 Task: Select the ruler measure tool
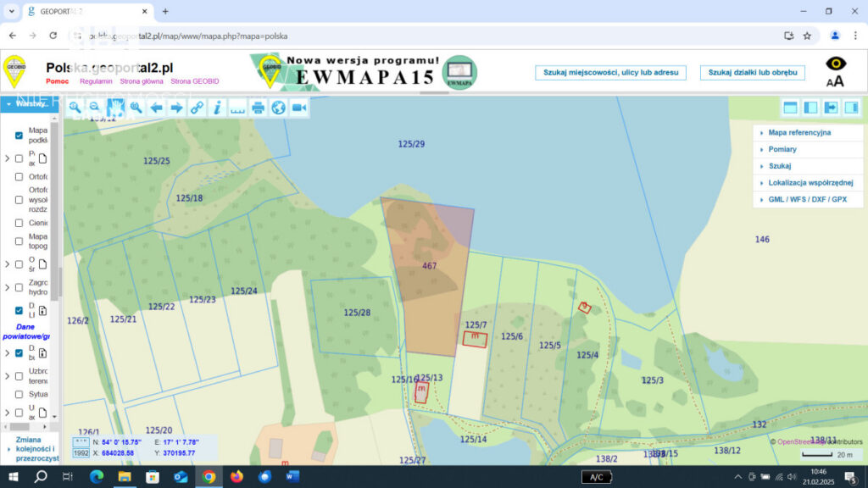(237, 108)
